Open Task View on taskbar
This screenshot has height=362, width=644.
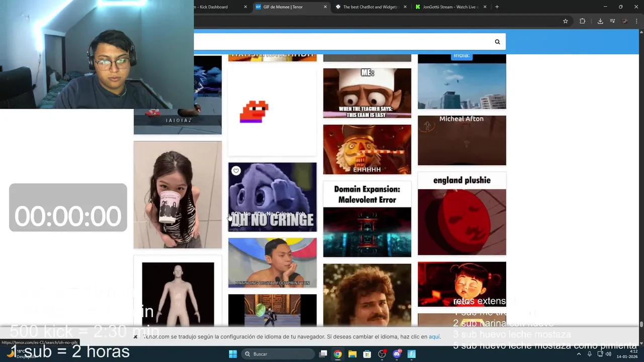point(324,354)
